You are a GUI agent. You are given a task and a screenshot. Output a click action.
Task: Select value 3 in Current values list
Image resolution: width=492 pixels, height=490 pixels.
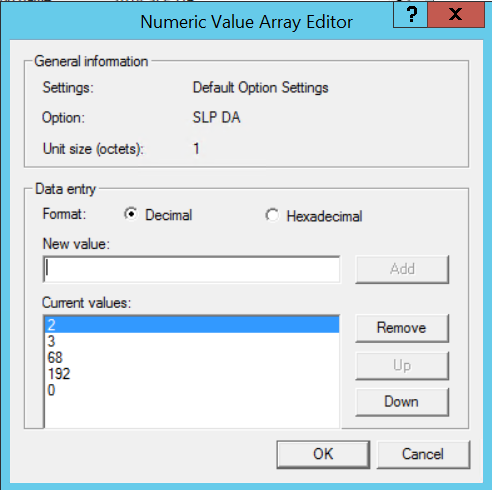pos(192,341)
